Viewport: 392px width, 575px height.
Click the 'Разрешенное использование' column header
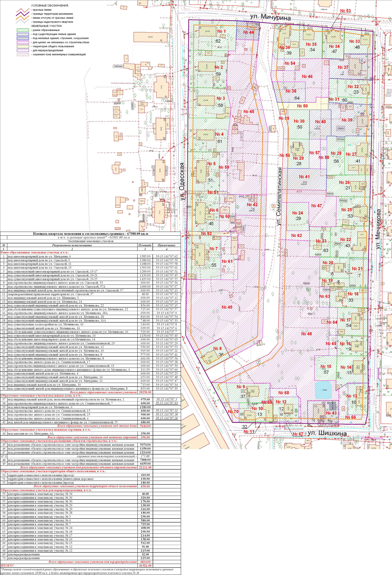pos(72,245)
